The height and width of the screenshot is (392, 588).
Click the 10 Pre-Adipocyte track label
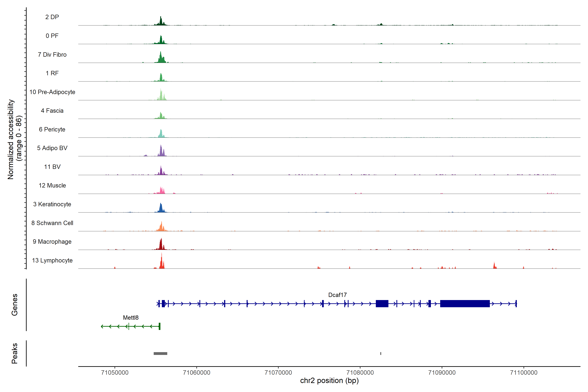pos(52,92)
